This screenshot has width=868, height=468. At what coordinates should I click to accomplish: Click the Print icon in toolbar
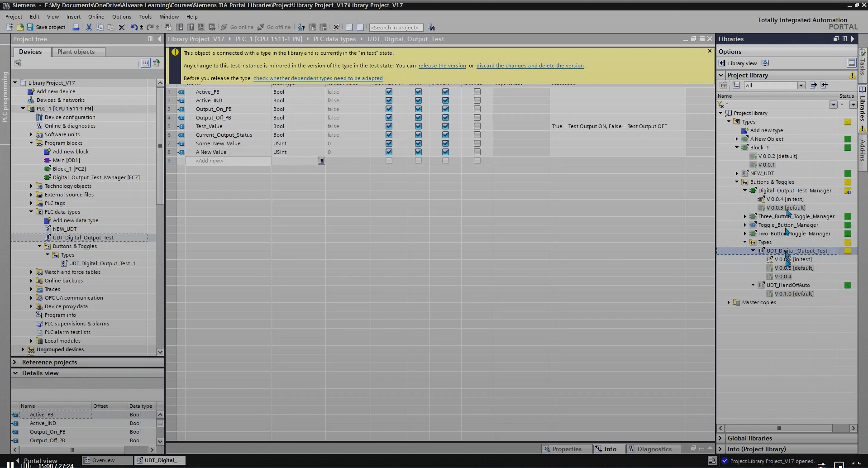point(76,27)
